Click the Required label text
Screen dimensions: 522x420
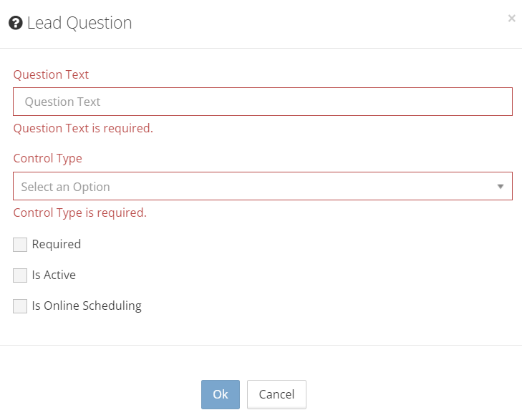[x=57, y=244]
